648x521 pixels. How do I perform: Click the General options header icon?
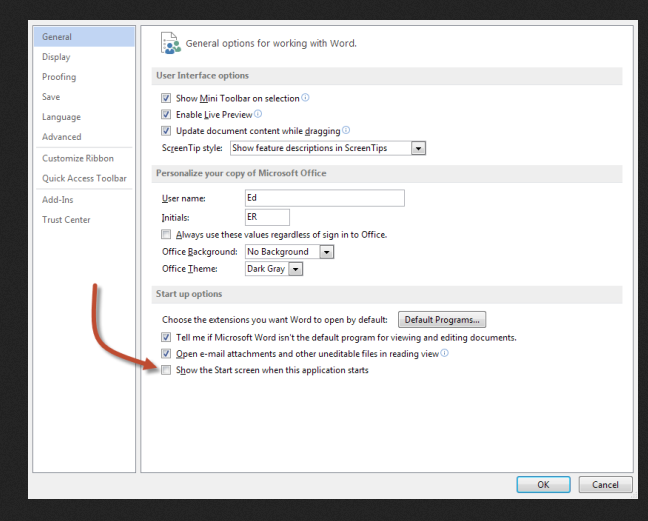(171, 43)
